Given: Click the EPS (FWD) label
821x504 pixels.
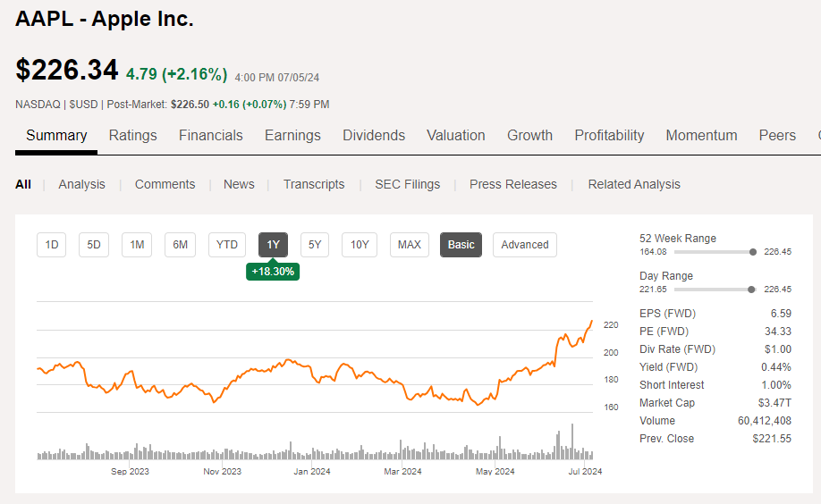Looking at the screenshot, I should pos(667,314).
